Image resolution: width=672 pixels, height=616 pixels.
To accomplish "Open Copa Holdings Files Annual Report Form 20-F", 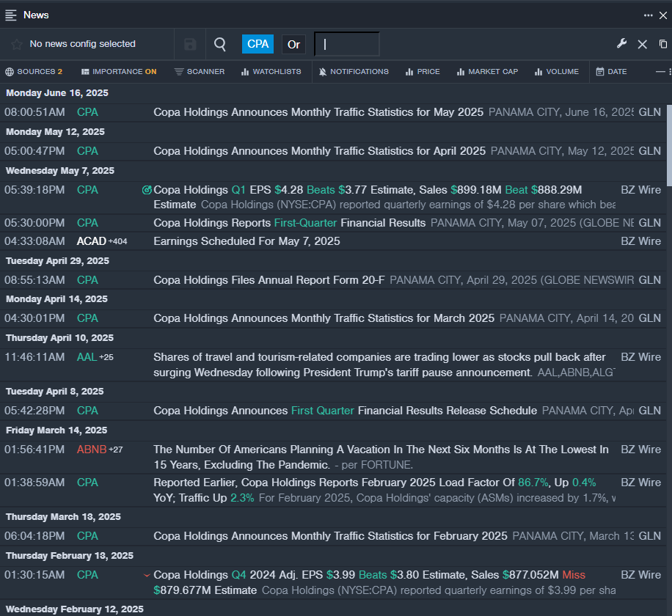I will coord(269,280).
